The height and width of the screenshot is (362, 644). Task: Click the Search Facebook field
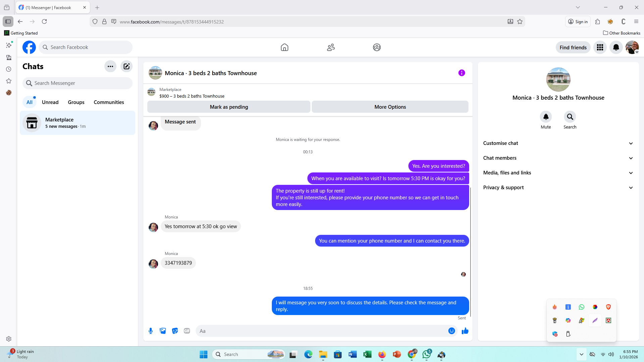click(x=86, y=47)
